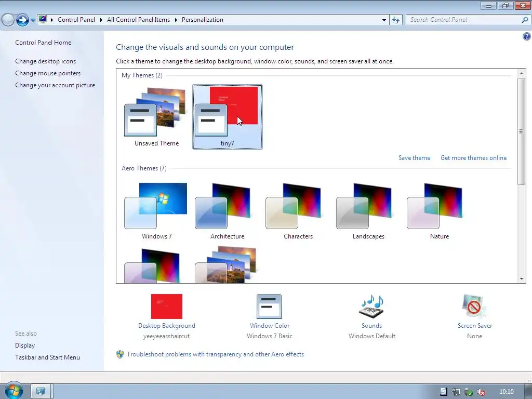This screenshot has width=532, height=399.
Task: Click the Help question mark icon
Action: [x=527, y=36]
